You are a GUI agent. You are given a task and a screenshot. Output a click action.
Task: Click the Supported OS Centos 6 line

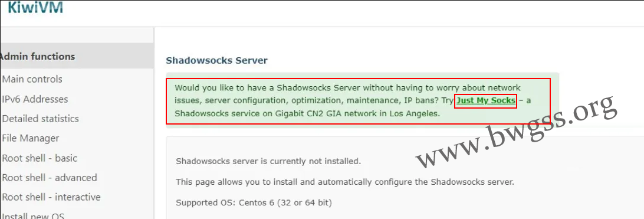coord(254,202)
